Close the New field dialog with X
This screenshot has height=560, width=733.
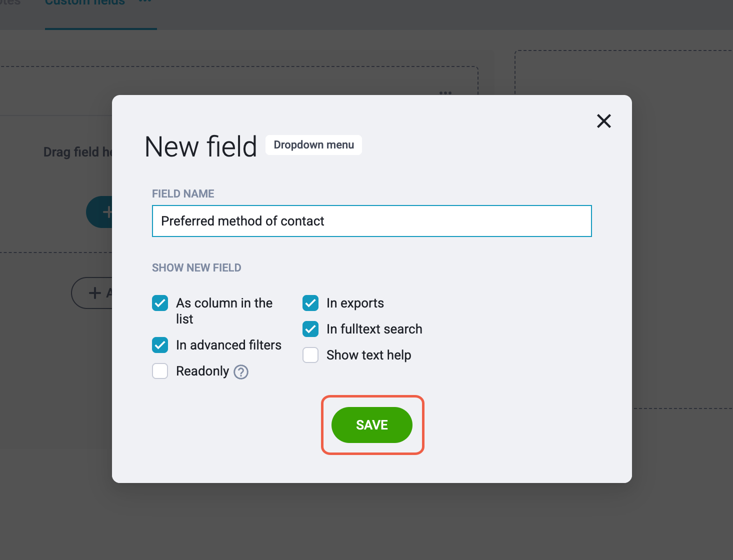604,121
